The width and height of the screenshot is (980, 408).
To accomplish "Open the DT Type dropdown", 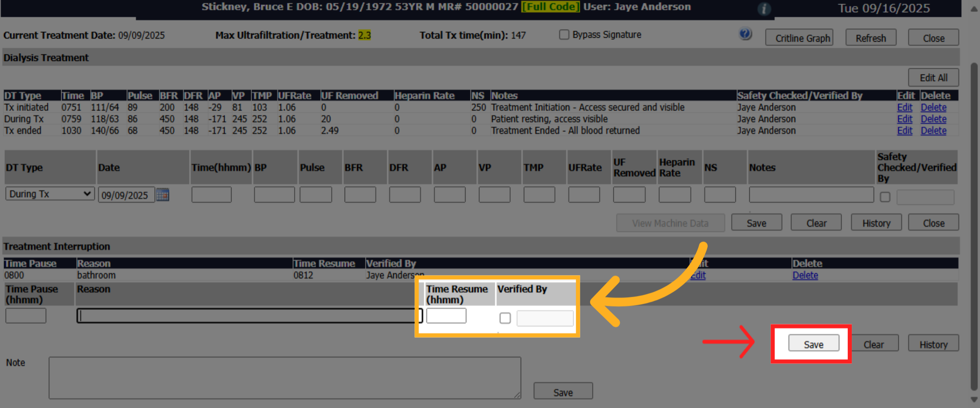I will tap(50, 194).
